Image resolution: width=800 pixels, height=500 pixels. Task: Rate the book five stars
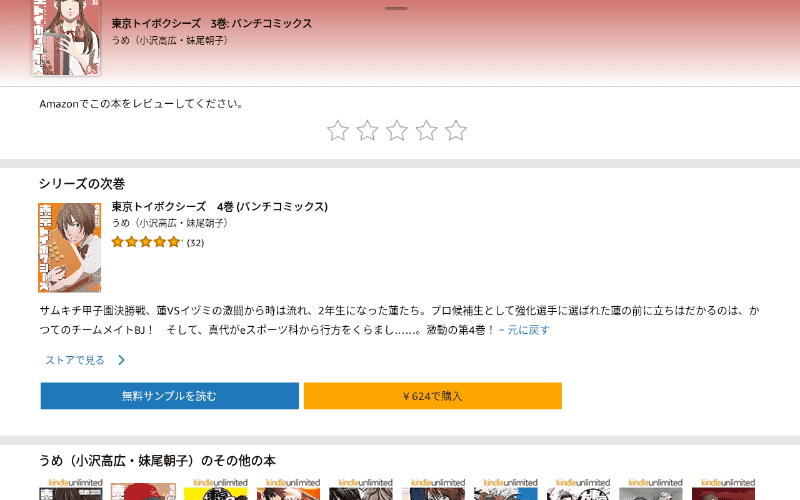(x=456, y=131)
